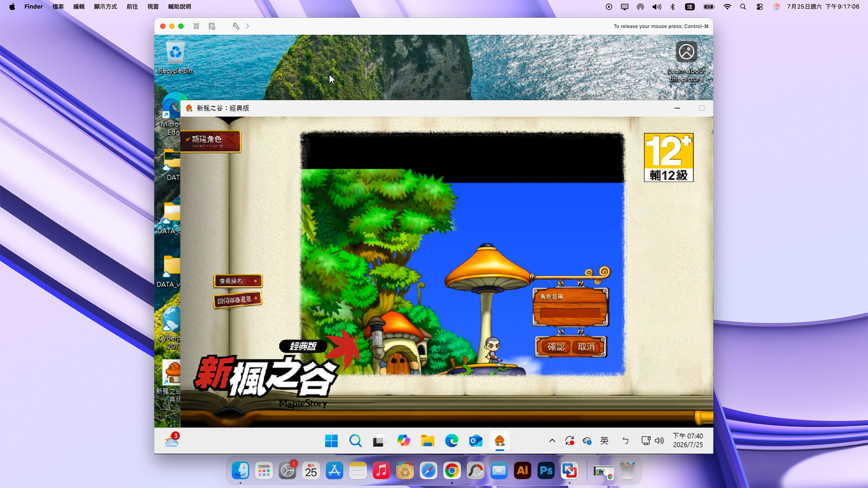
Task: Click the character name input field
Action: point(570,312)
